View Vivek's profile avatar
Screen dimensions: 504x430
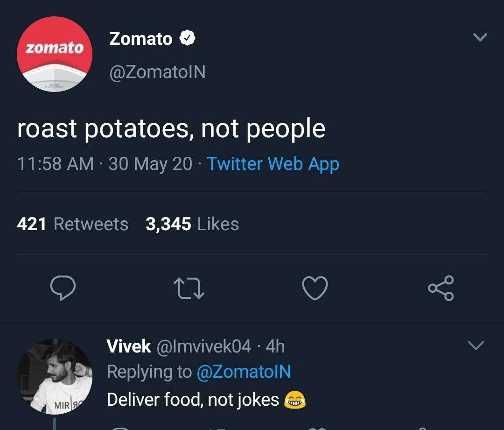click(x=55, y=376)
